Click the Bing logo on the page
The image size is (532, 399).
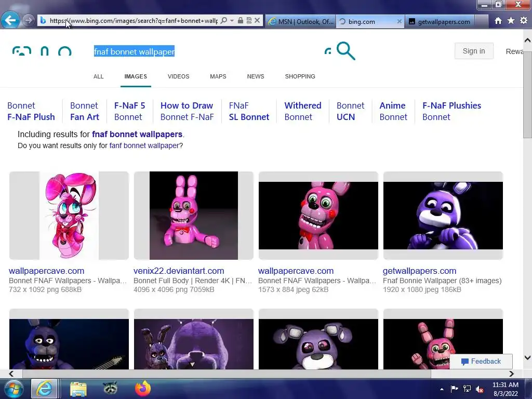click(42, 51)
